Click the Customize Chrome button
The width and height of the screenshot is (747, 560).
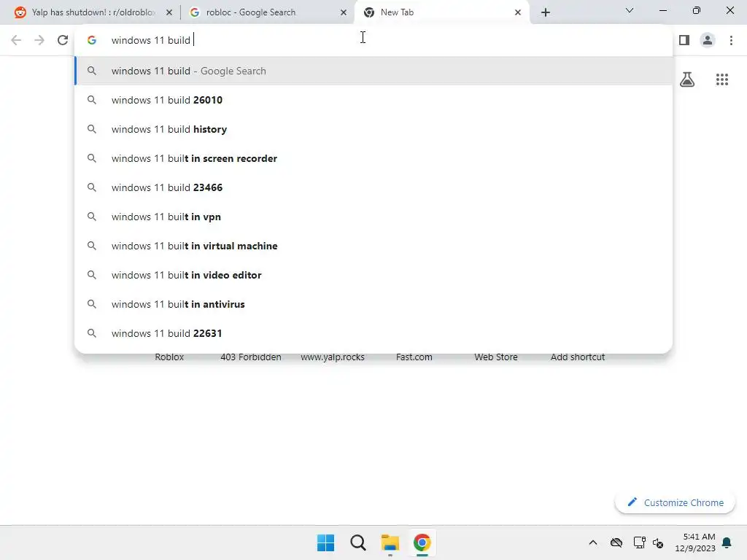pos(675,502)
